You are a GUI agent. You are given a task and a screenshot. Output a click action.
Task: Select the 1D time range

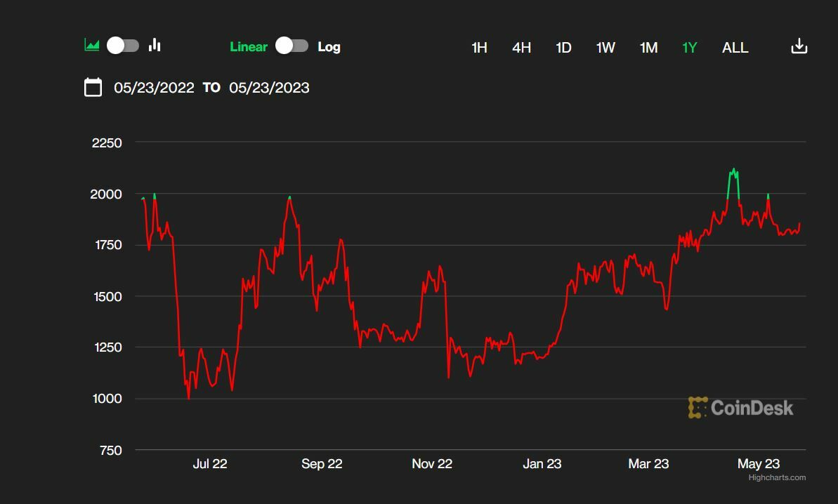(x=563, y=48)
